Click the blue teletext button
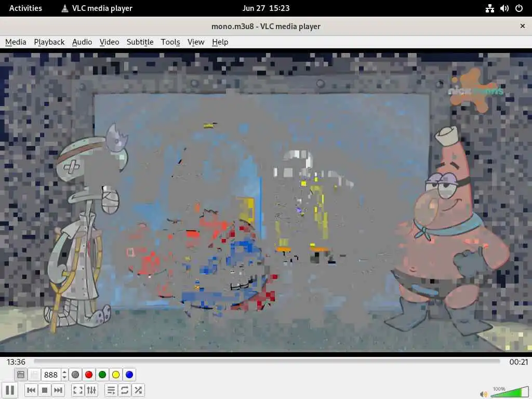The width and height of the screenshot is (532, 399). [129, 375]
